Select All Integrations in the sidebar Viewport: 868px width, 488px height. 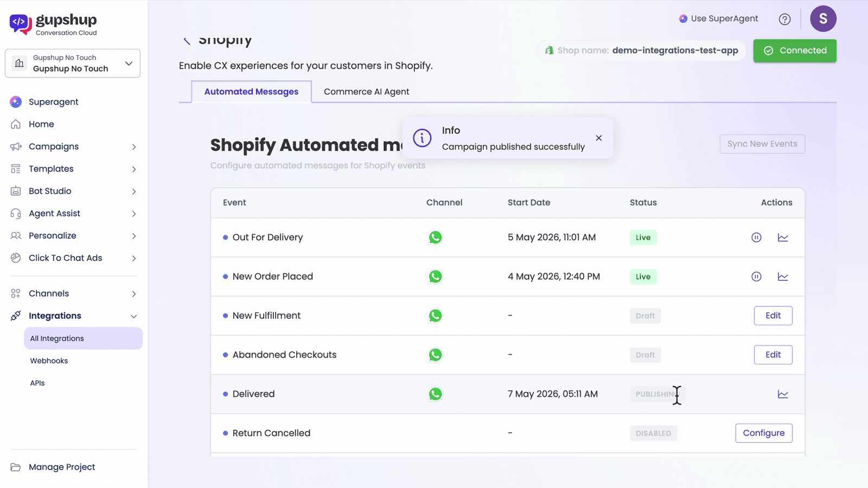pos(83,338)
